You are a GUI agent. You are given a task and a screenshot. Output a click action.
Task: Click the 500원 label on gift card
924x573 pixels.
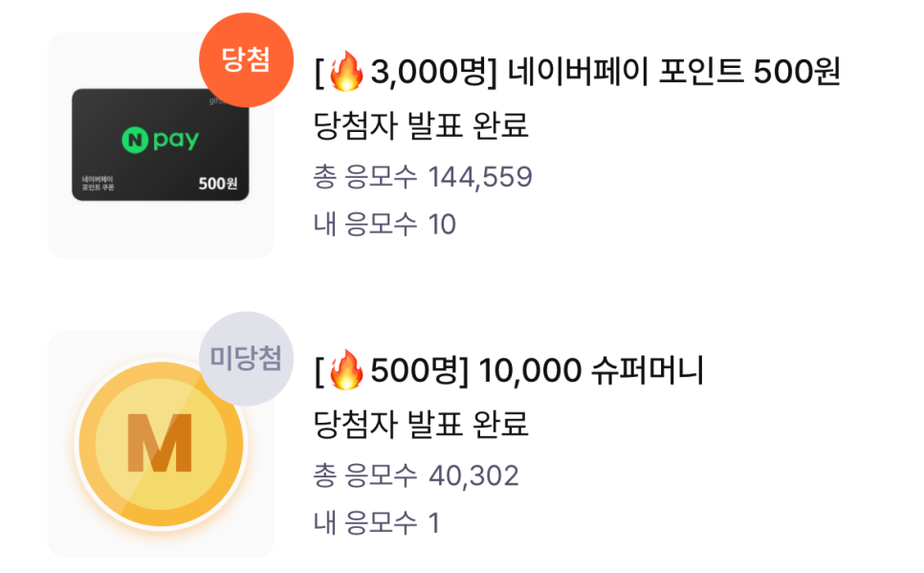click(218, 184)
